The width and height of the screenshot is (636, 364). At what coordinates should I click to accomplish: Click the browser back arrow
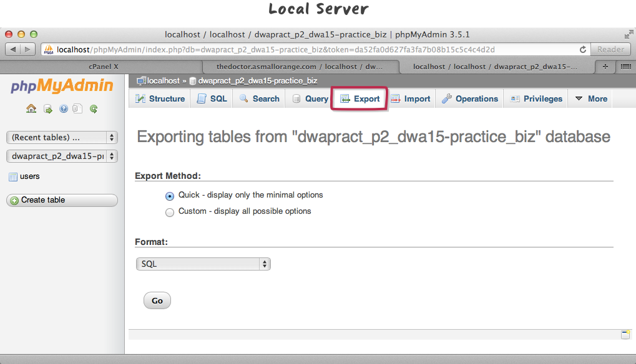(x=13, y=50)
